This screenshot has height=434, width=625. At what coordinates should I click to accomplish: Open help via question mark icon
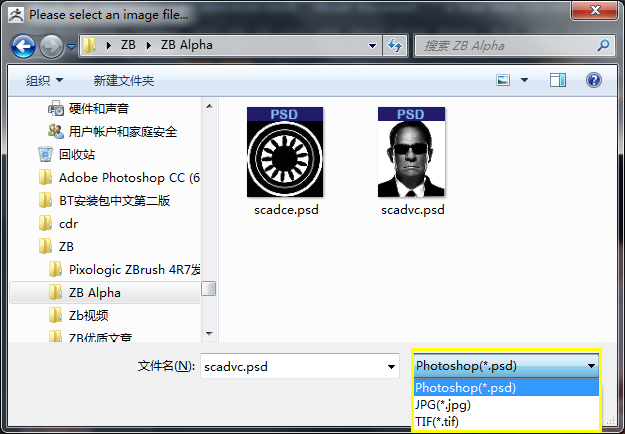click(594, 80)
